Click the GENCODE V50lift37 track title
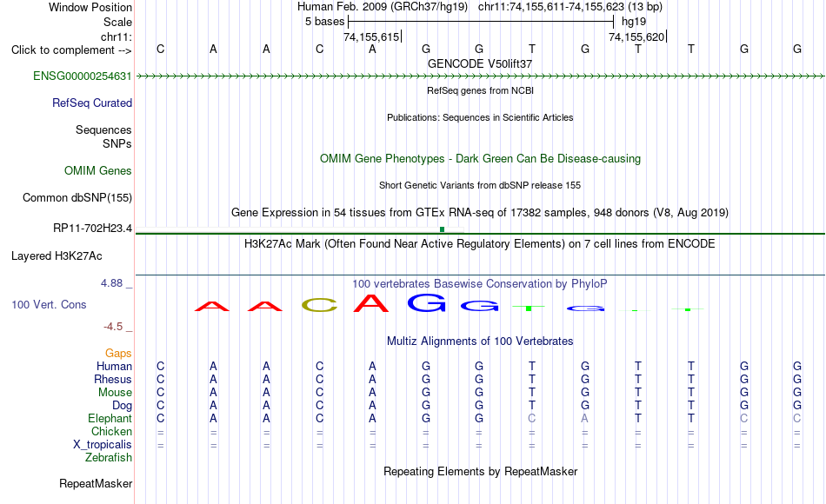Image resolution: width=826 pixels, height=504 pixels. pos(480,63)
